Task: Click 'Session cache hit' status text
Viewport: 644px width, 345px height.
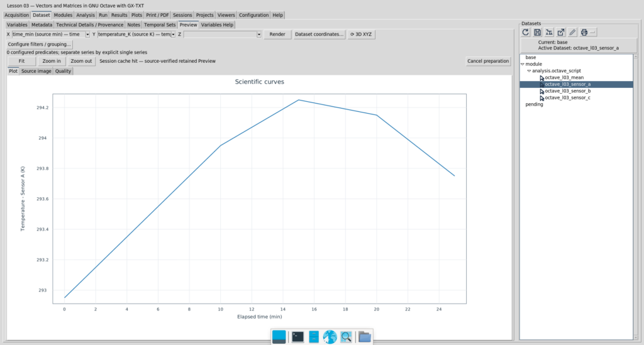Action: (x=157, y=61)
